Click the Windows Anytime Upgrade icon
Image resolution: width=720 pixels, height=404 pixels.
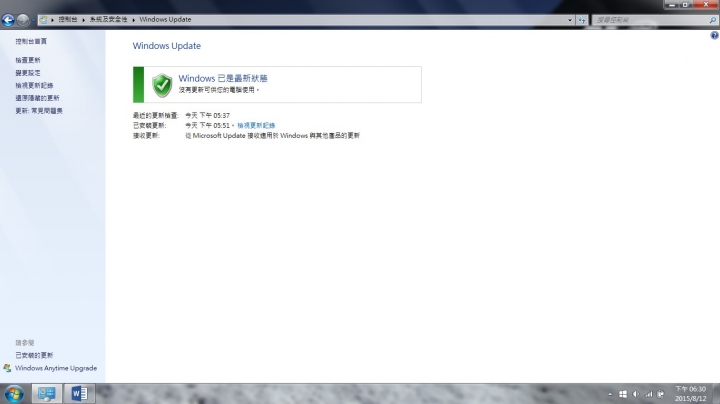coord(7,368)
